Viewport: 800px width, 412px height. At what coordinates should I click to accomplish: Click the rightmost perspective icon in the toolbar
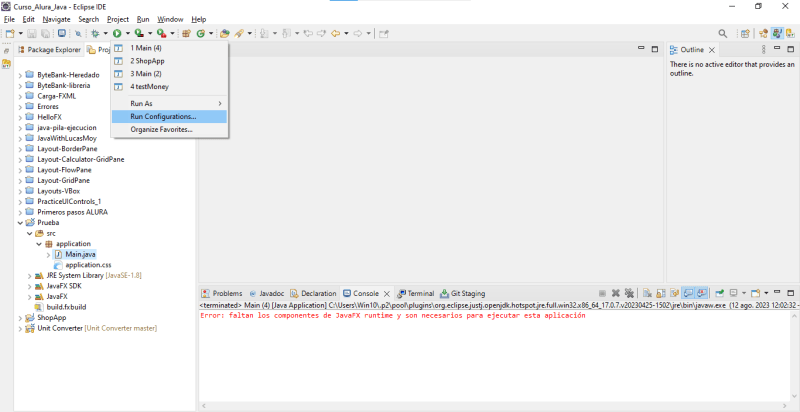click(790, 34)
